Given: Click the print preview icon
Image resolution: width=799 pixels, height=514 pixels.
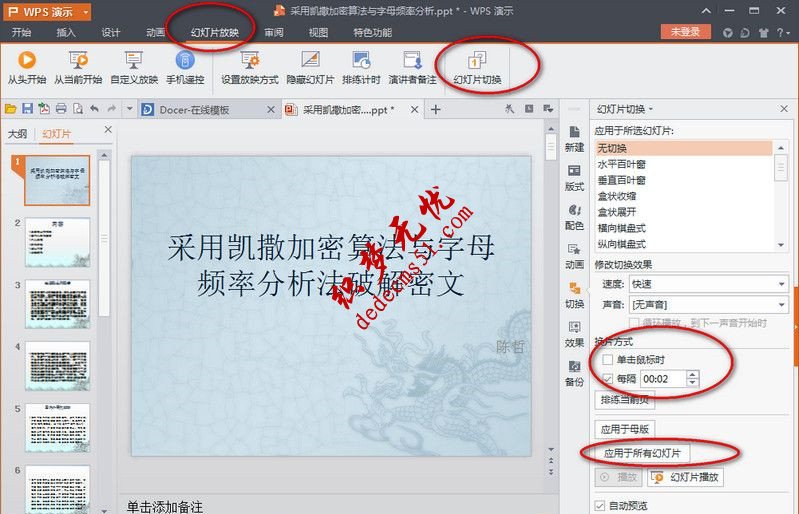Looking at the screenshot, I should 78,109.
